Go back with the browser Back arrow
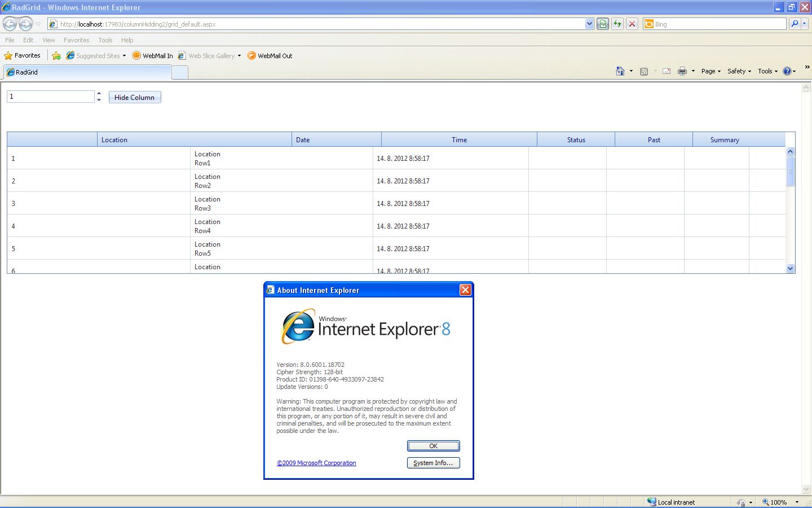The width and height of the screenshot is (812, 508). click(10, 24)
